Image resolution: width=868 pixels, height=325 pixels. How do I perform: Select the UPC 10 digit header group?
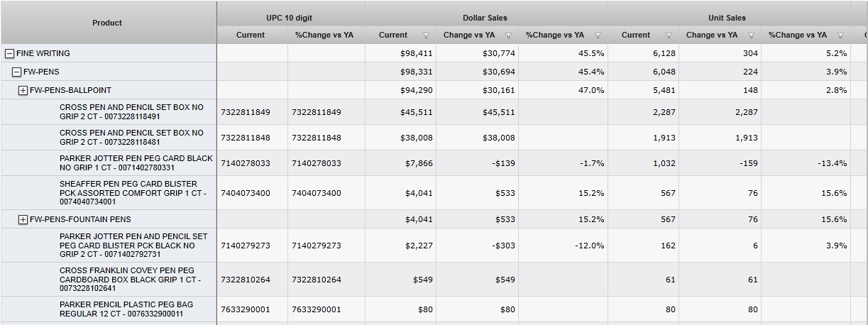(290, 18)
